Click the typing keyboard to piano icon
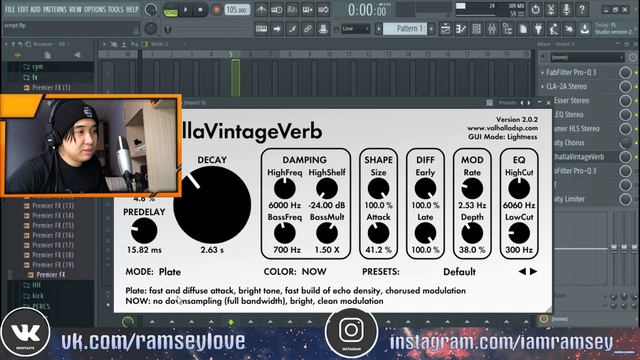Screen dimensions: 640x360 click(x=261, y=29)
